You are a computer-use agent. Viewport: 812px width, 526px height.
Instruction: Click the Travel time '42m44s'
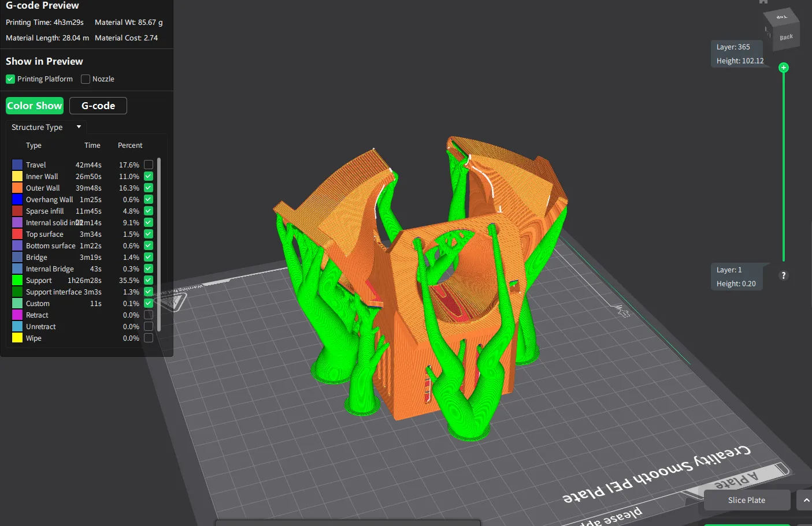point(88,165)
